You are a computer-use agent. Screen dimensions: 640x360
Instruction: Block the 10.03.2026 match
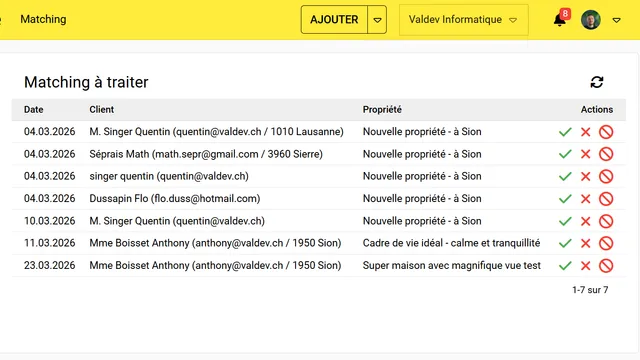pyautogui.click(x=606, y=221)
